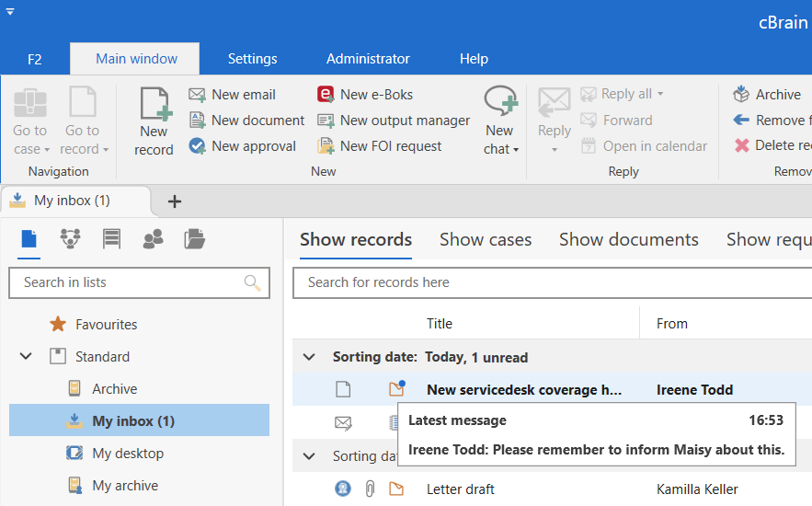Click the chat icon on Letter draft row
The image size is (812, 506).
tap(396, 489)
